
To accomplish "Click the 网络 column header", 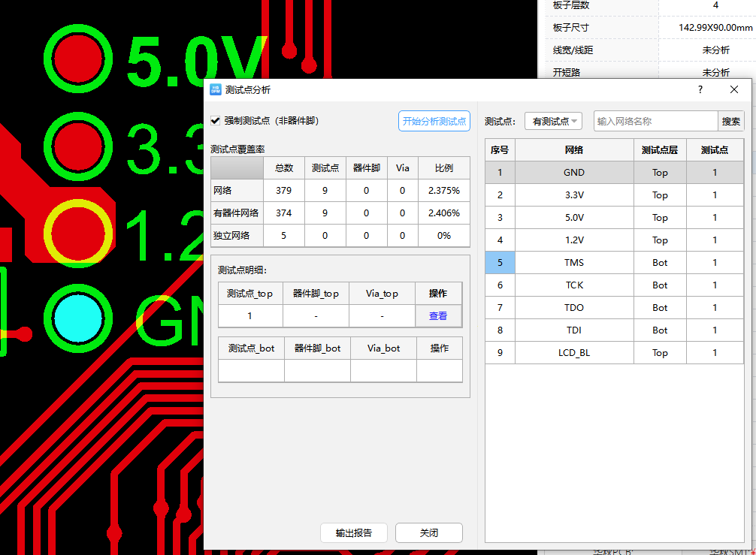I will tap(573, 149).
